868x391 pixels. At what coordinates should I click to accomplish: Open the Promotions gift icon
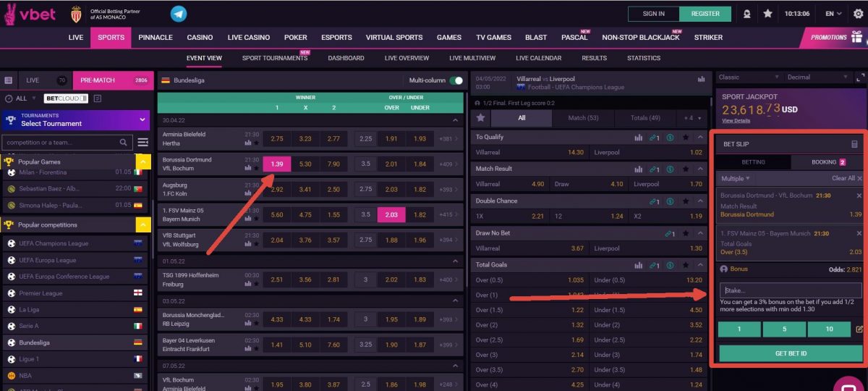click(856, 37)
